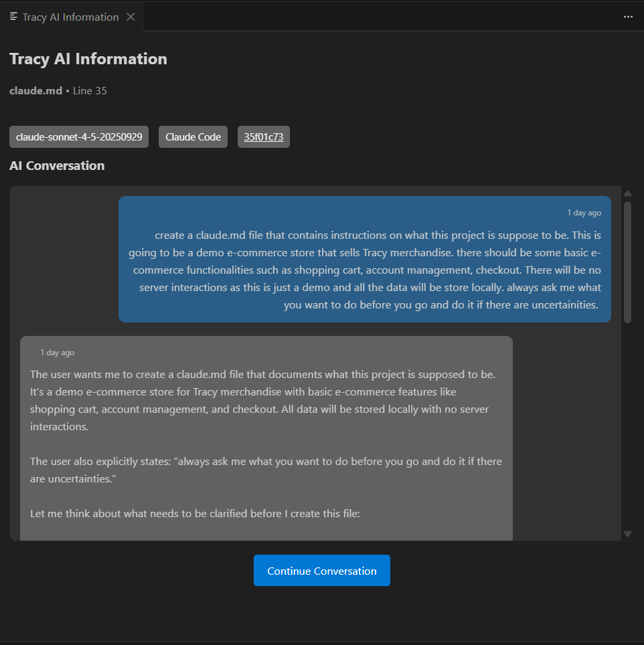Click the claude.md file name
Screen dimensions: 644x645
[35, 91]
